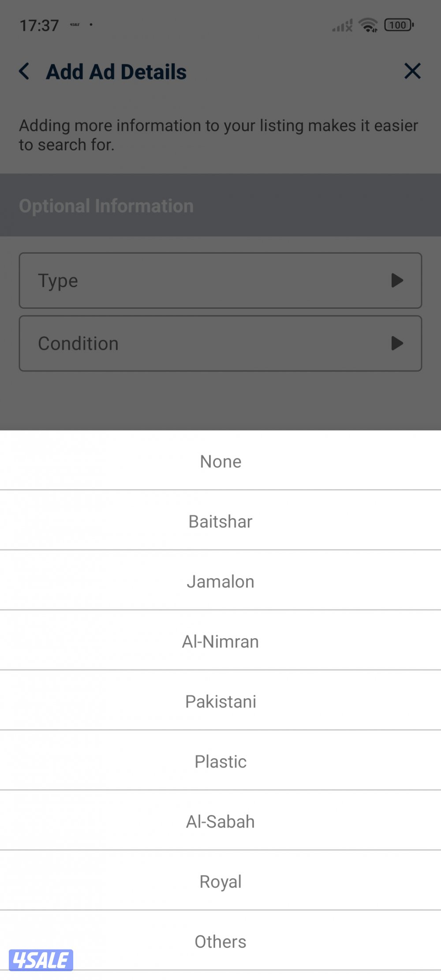This screenshot has height=980, width=441.
Task: Choose Baitshar from the list
Action: 220,521
